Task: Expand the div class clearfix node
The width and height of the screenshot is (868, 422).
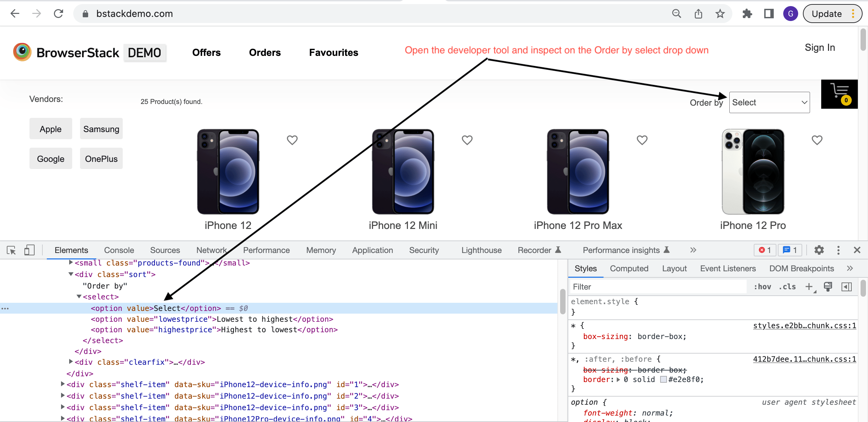Action: [x=70, y=362]
